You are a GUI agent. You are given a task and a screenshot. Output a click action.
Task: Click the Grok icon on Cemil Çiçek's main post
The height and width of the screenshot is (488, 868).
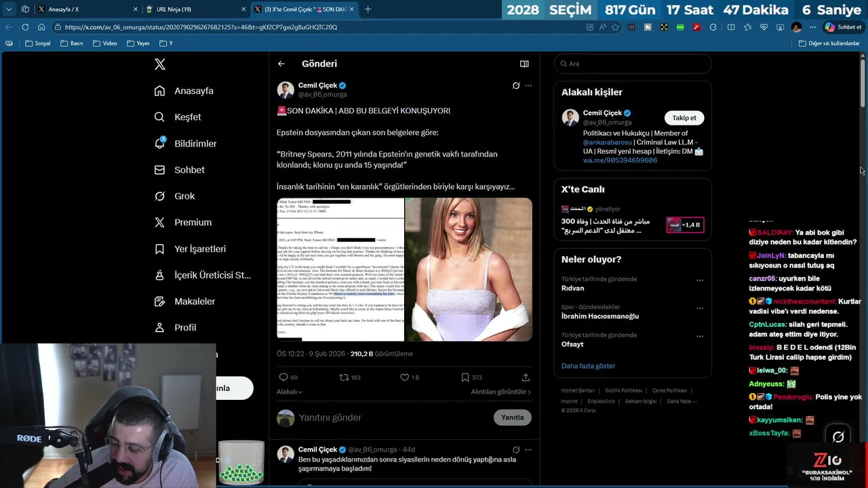[x=516, y=85]
